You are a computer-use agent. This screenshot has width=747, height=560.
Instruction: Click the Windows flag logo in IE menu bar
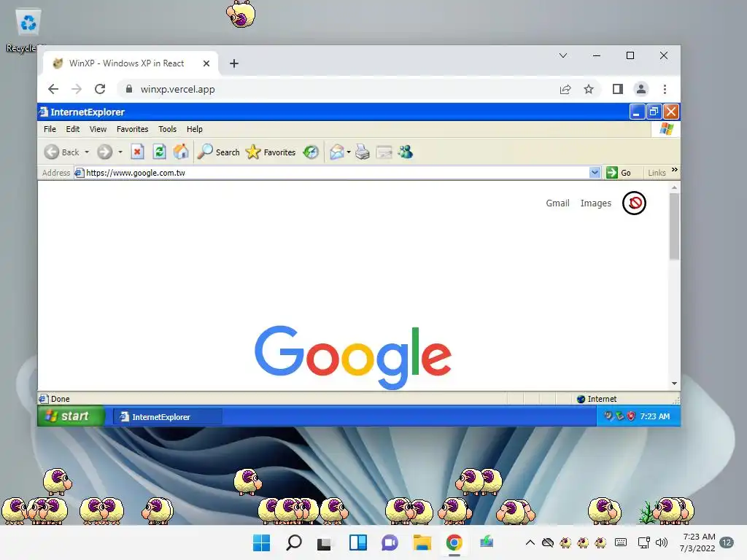666,129
